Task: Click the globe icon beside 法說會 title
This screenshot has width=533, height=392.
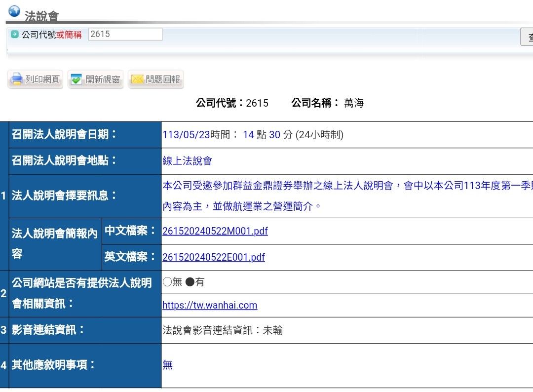Action: tap(14, 11)
